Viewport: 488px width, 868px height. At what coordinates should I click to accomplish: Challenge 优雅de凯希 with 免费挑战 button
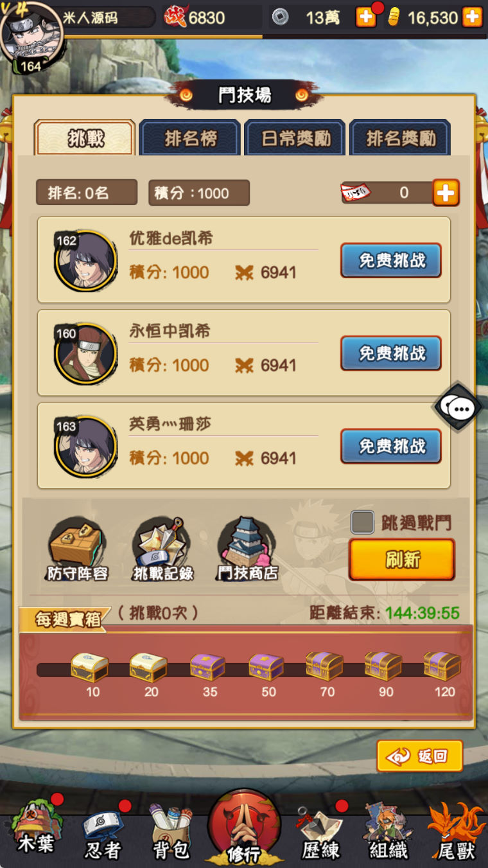(x=391, y=260)
